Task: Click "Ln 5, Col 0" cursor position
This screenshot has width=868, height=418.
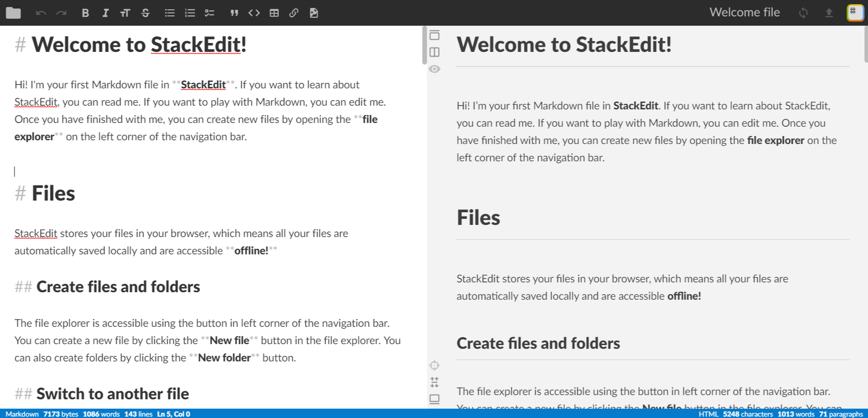Action: point(174,414)
